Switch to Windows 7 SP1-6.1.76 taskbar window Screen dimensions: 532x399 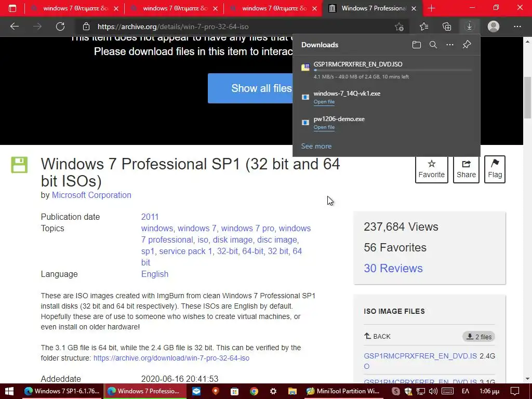tap(62, 391)
